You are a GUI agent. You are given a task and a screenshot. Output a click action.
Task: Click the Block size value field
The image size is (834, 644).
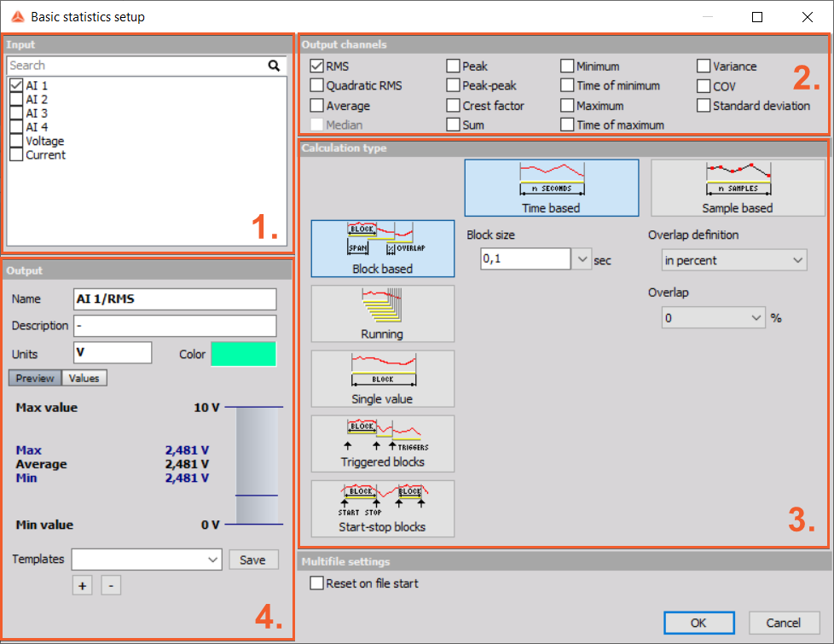coord(525,258)
